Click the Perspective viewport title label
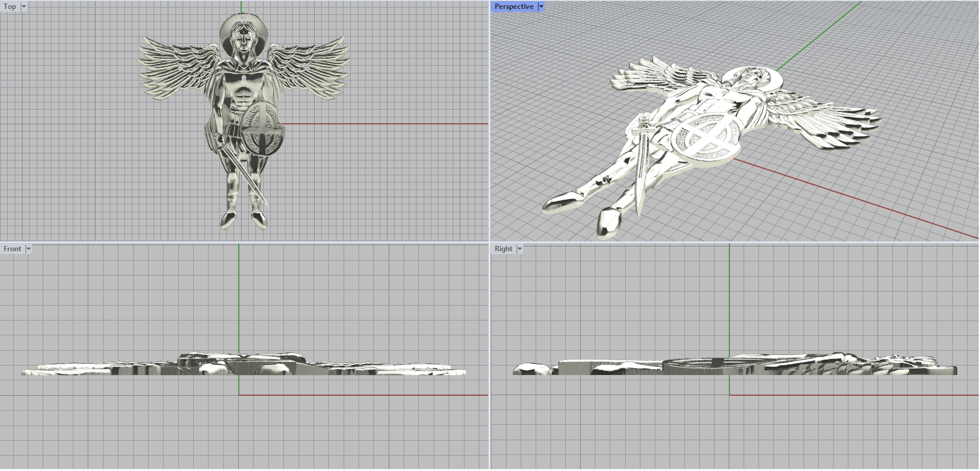The image size is (980, 471). [514, 7]
